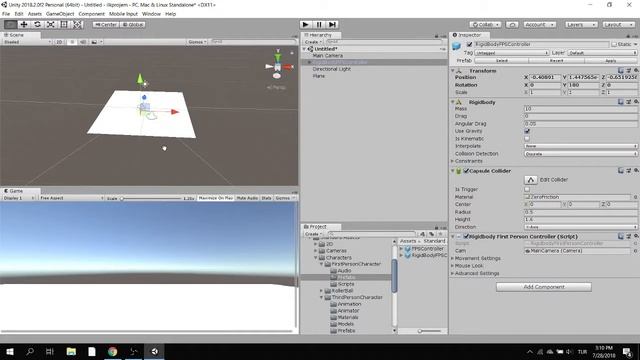
Task: Toggle Is Trigger checkbox
Action: (527, 189)
